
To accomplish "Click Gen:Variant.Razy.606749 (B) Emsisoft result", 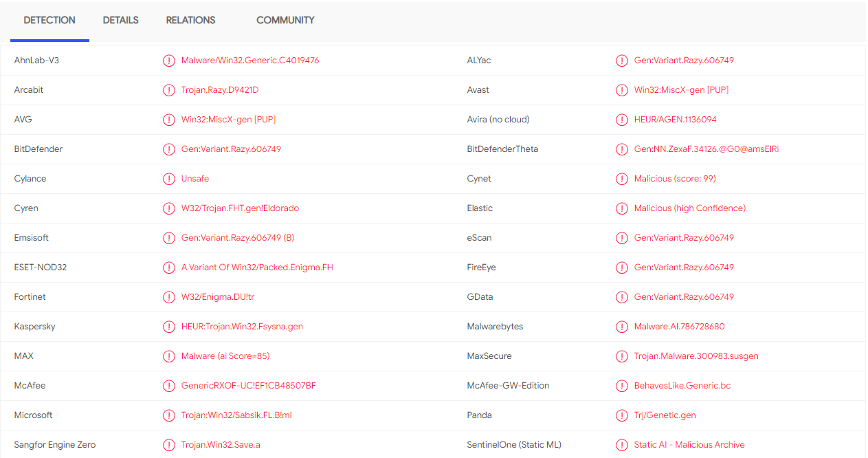I will [238, 238].
